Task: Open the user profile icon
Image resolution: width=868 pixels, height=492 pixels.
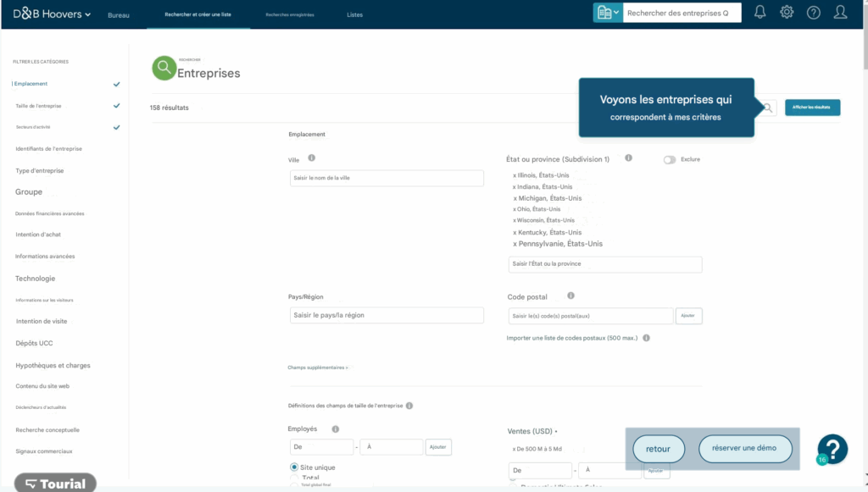Action: [840, 12]
